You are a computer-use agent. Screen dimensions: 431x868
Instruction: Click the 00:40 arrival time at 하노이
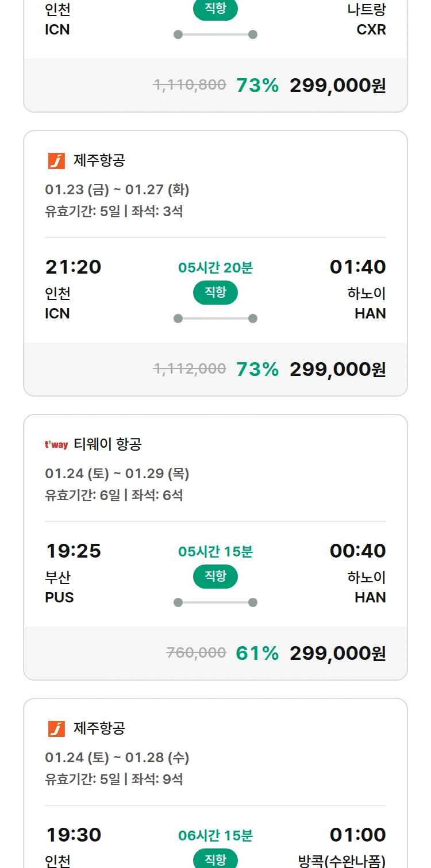click(x=357, y=551)
